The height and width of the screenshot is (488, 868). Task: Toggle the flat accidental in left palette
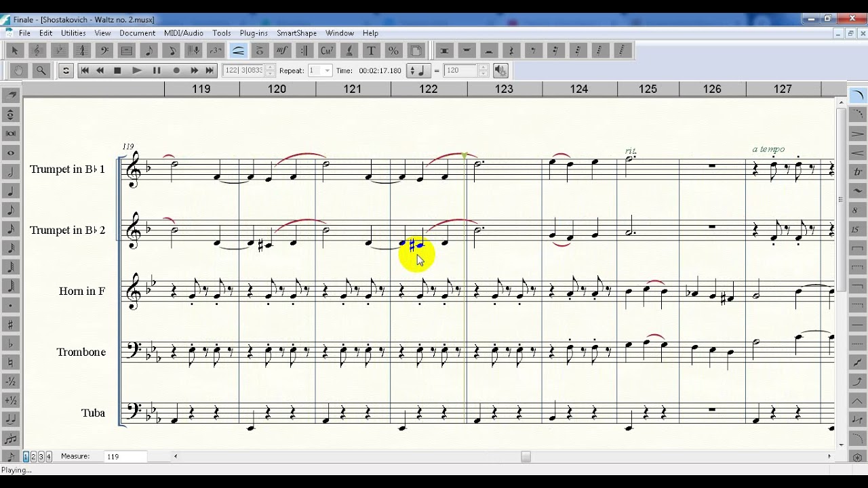coord(11,344)
